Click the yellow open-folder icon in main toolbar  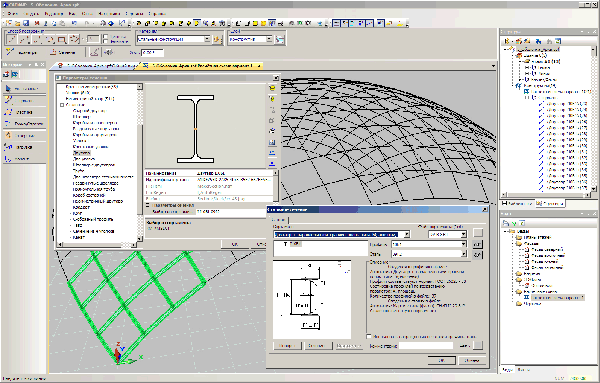pos(17,23)
